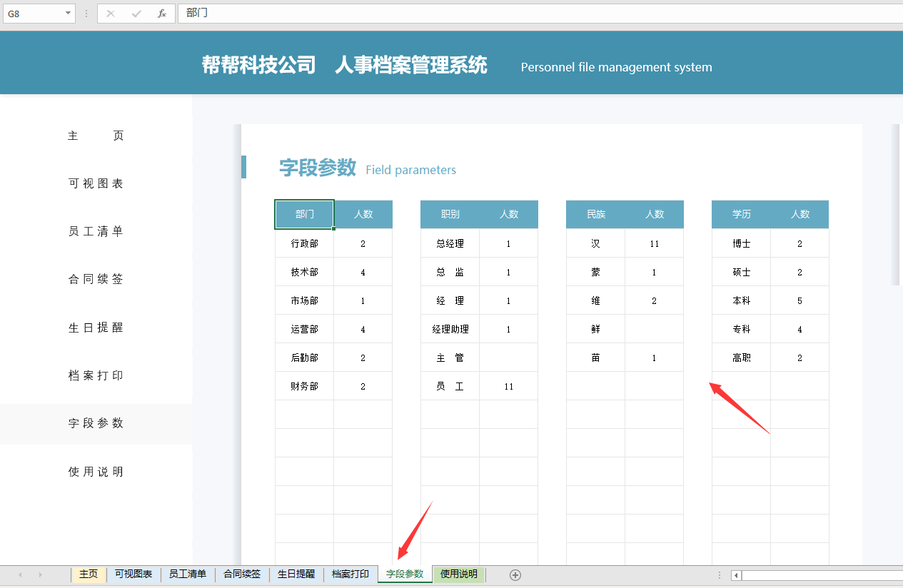Open 生日提醒 from the sidebar

[96, 328]
